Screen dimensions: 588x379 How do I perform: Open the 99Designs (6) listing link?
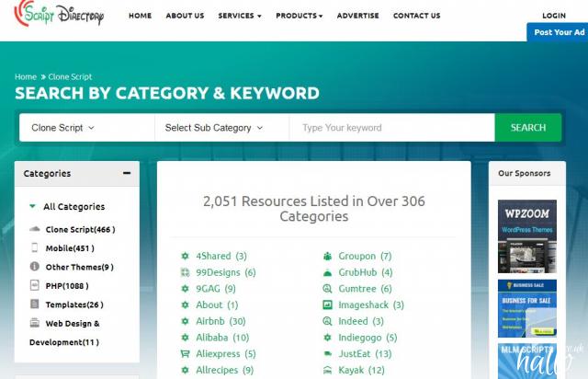pos(226,272)
